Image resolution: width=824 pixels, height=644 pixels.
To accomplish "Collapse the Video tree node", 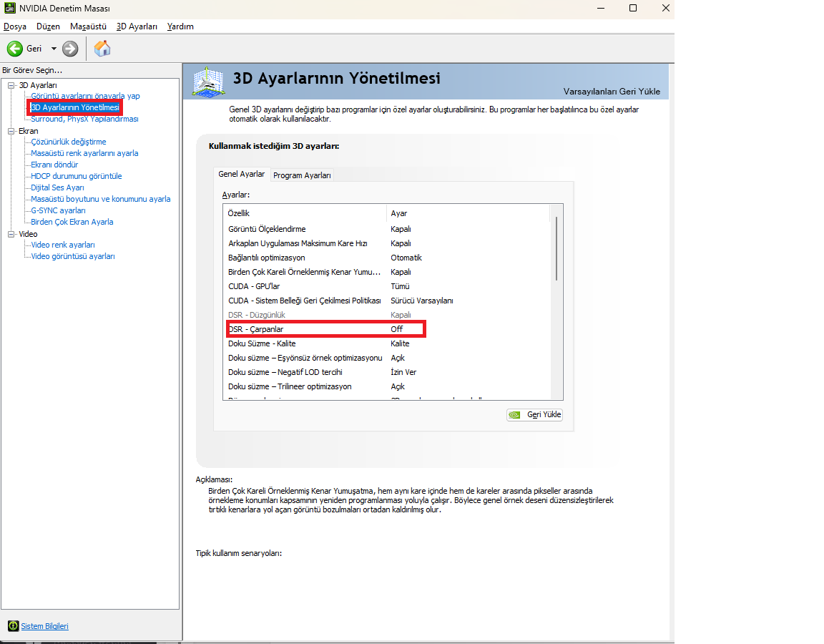I will pos(11,234).
